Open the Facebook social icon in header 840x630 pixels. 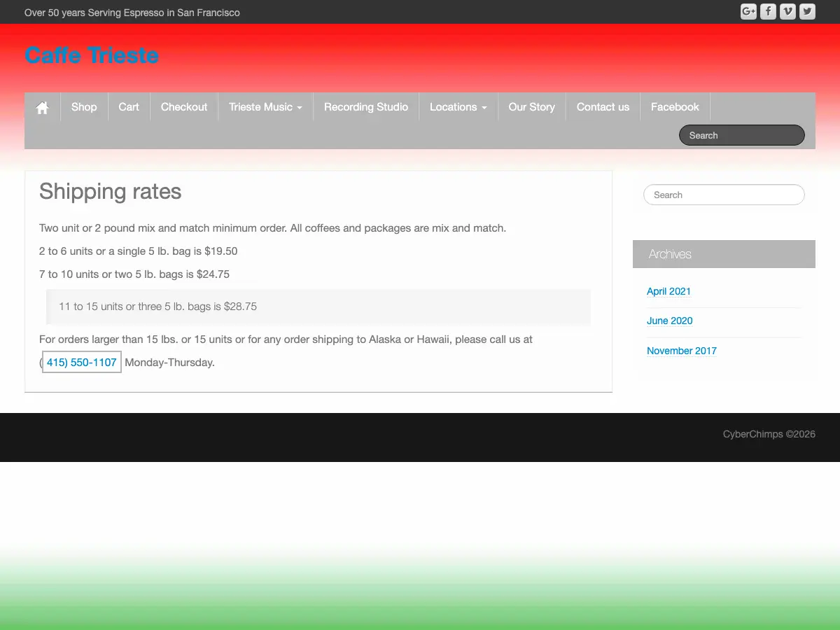768,11
